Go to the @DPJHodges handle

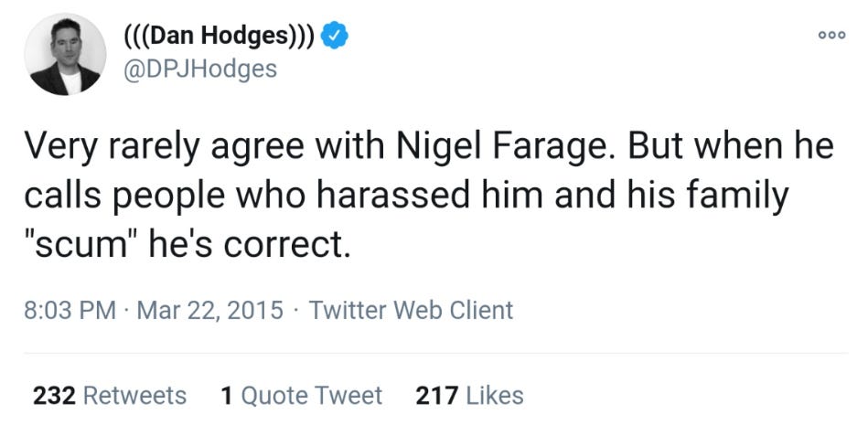199,68
